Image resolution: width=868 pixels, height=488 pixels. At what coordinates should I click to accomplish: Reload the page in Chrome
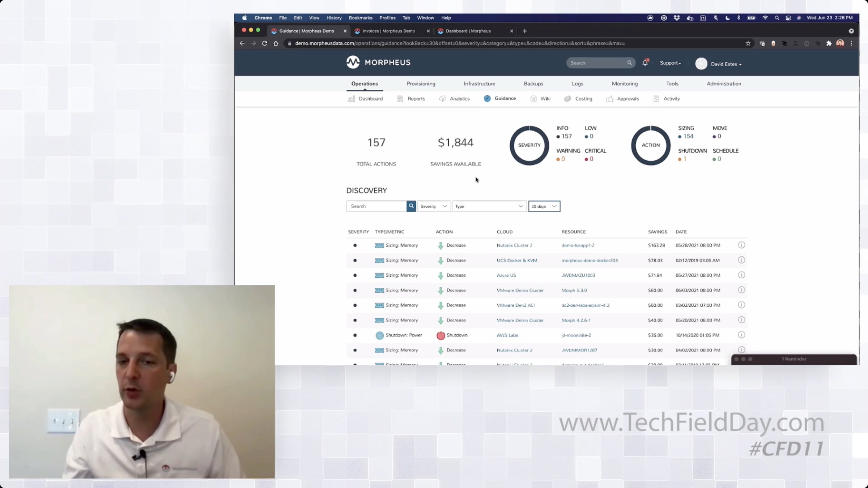coord(265,43)
